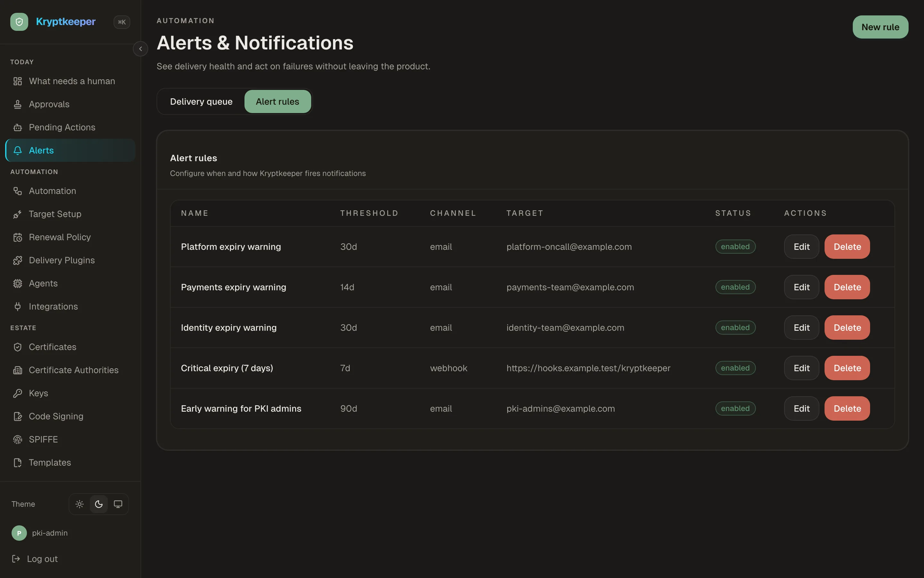Click the Target Setup plug icon
The height and width of the screenshot is (578, 924).
point(18,214)
